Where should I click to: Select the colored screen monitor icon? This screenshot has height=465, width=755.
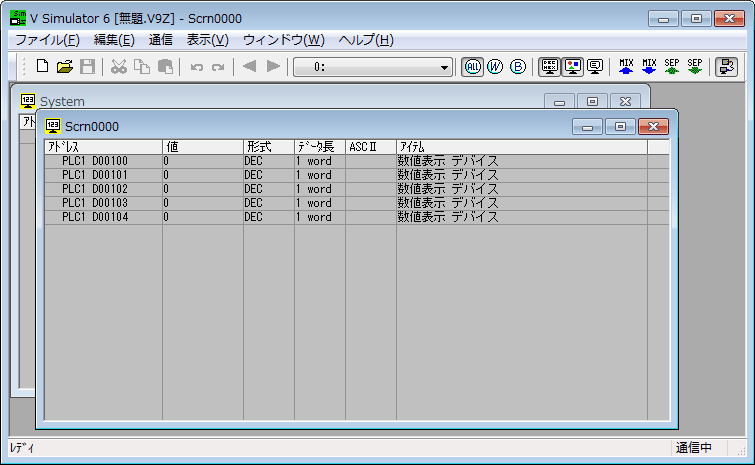click(572, 67)
